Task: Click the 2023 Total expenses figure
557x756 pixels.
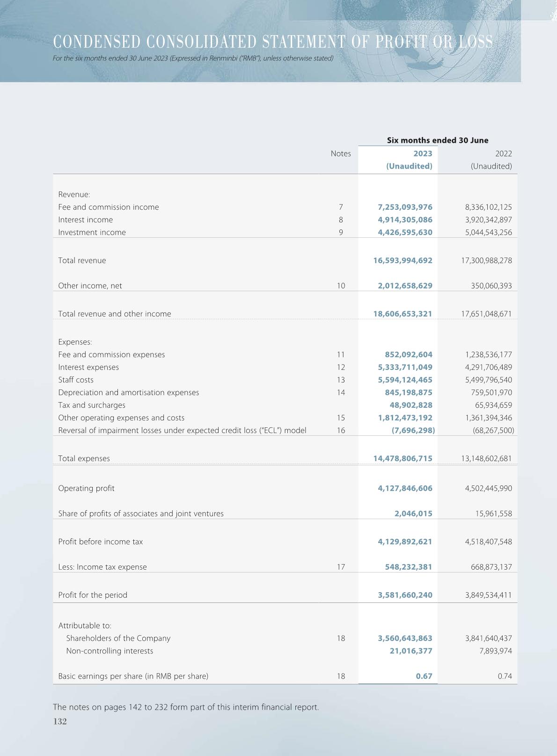Action: pos(403,458)
